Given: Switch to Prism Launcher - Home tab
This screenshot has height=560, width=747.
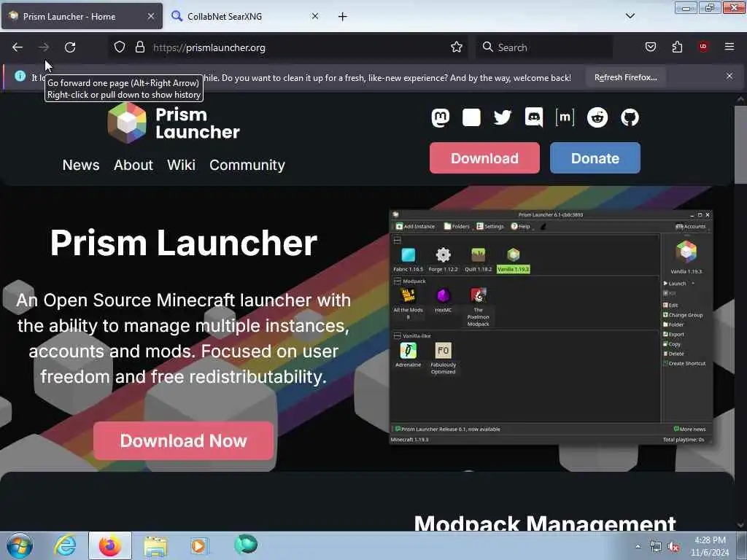Looking at the screenshot, I should point(82,16).
